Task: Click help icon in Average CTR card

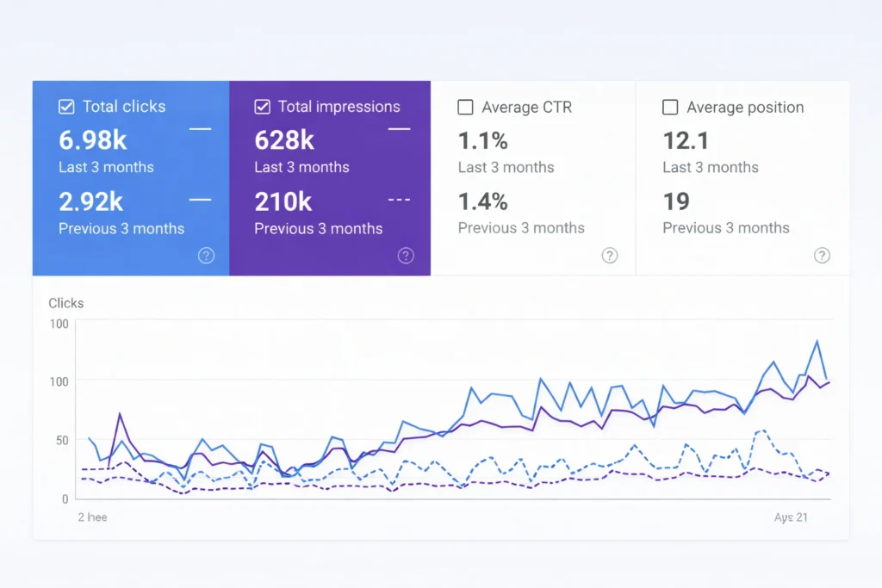Action: click(610, 256)
